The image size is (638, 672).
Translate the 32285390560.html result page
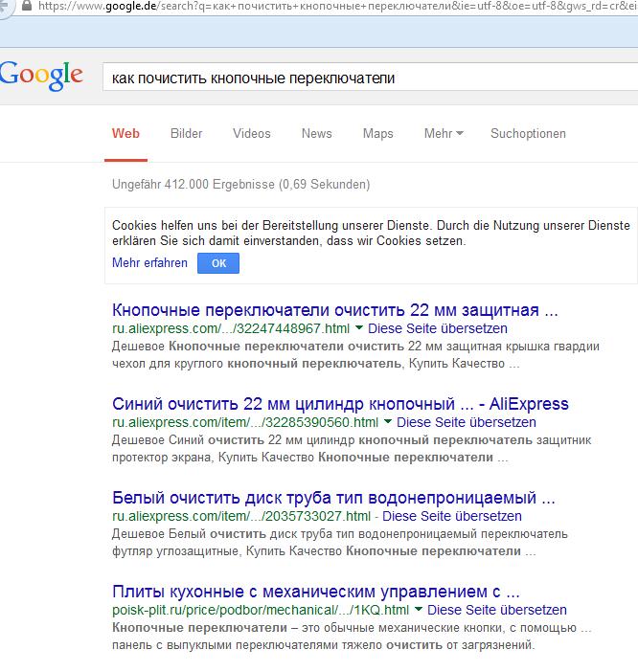[x=467, y=422]
